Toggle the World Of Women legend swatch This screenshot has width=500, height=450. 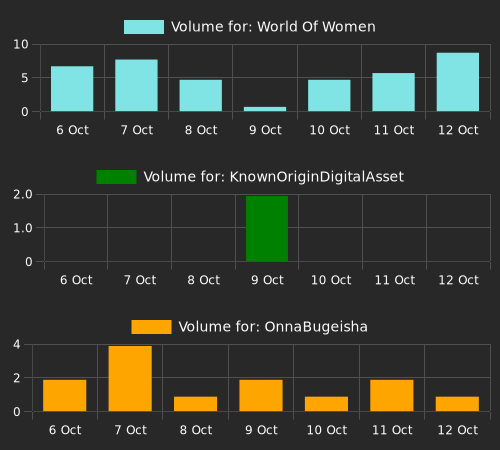pyautogui.click(x=144, y=27)
